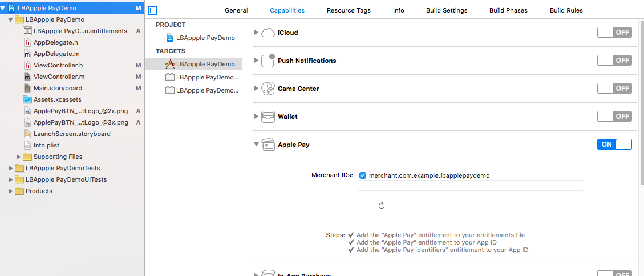Expand the Products folder
This screenshot has width=644, height=276.
[11, 191]
